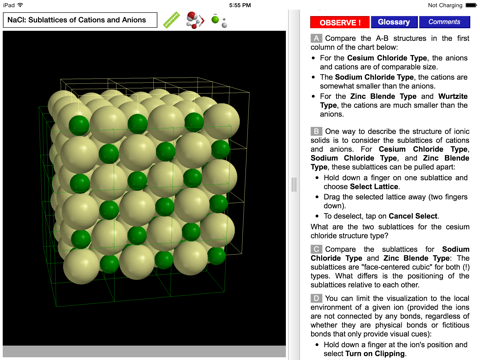Image resolution: width=480 pixels, height=360 pixels.
Task: Tap the cation/anion ions icon
Action: pyautogui.click(x=219, y=20)
